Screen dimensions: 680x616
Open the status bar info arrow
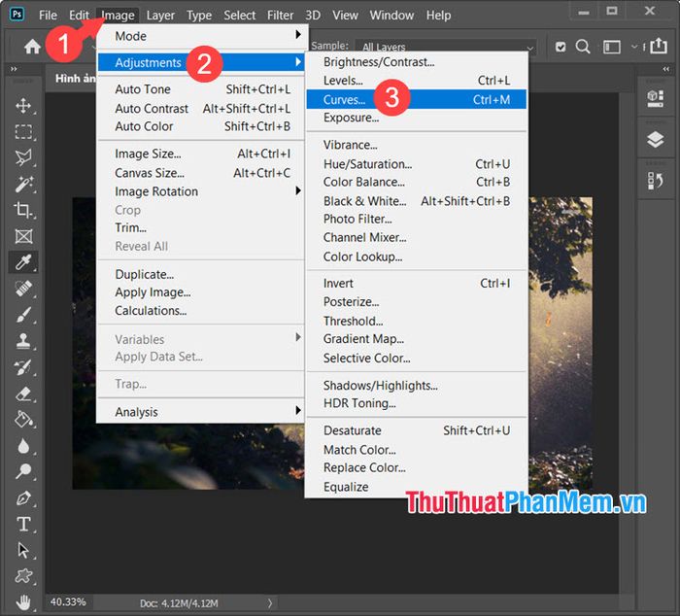270,602
